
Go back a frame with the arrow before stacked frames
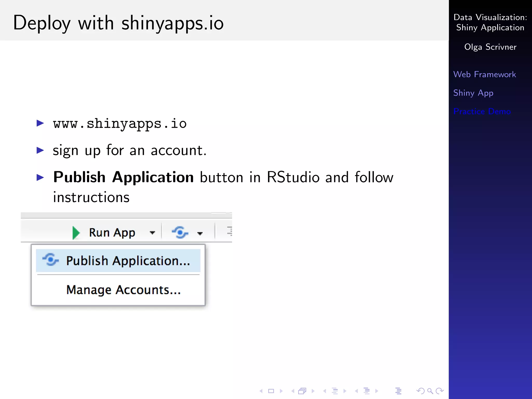click(293, 391)
